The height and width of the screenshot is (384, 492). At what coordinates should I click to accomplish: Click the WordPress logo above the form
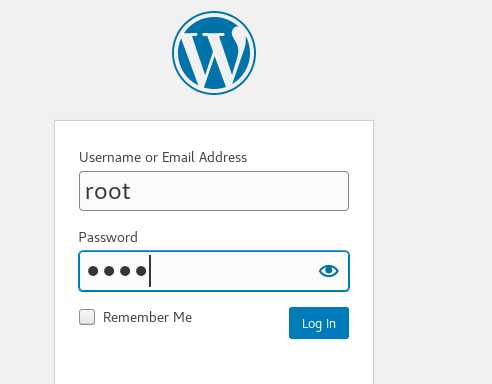[x=214, y=53]
